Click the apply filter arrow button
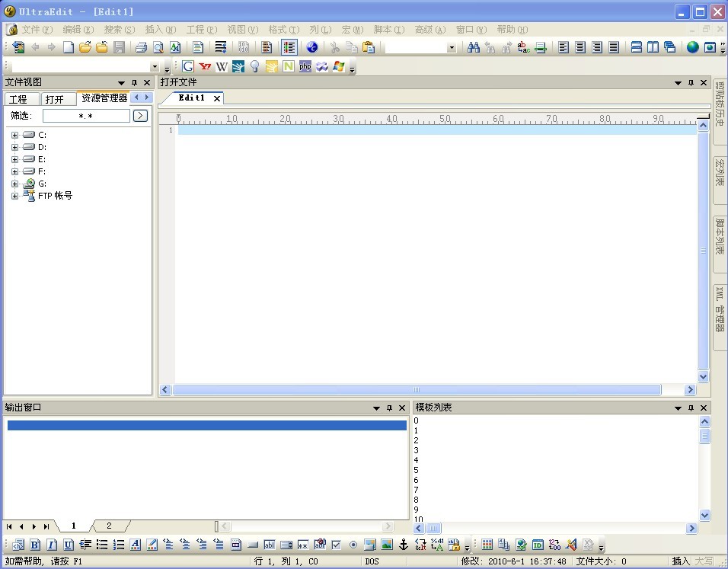The height and width of the screenshot is (569, 728). tap(140, 116)
